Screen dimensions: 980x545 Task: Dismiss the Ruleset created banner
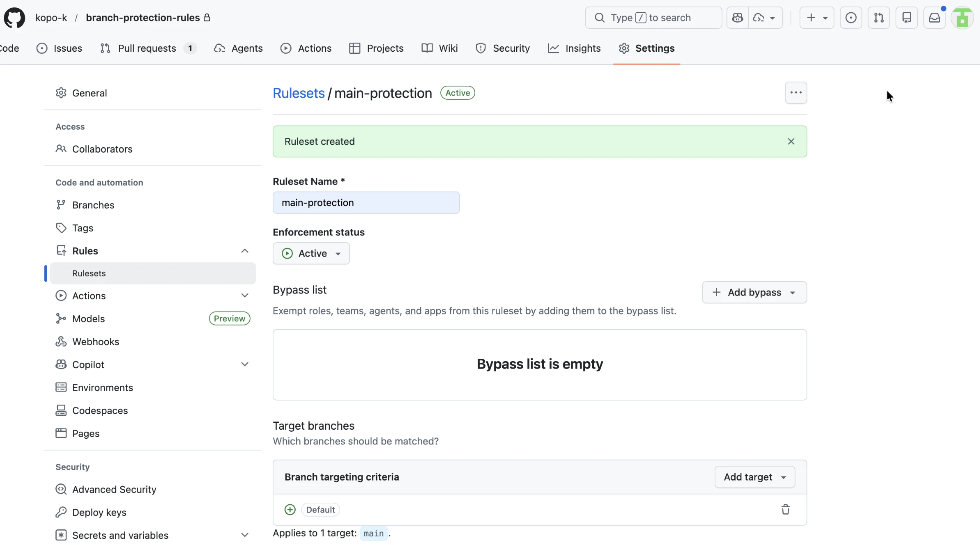tap(791, 142)
